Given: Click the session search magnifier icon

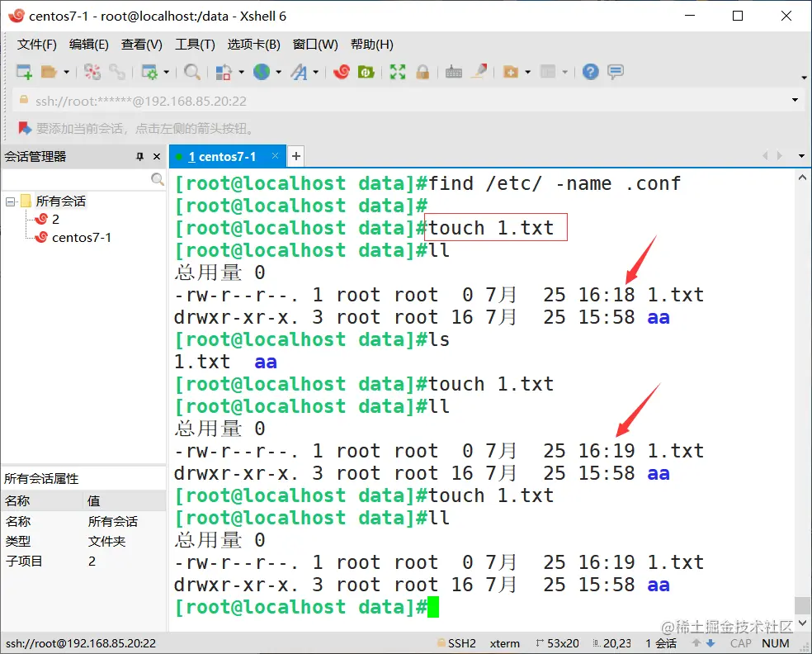Looking at the screenshot, I should pos(158,179).
